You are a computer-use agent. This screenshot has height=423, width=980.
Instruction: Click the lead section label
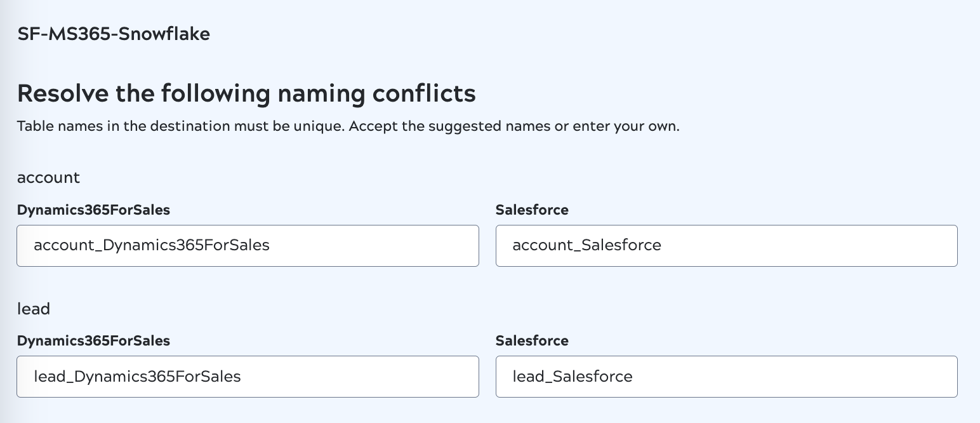(34, 309)
